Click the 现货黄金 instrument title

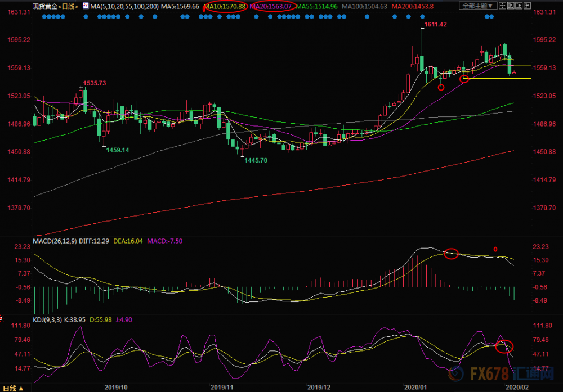[45, 6]
